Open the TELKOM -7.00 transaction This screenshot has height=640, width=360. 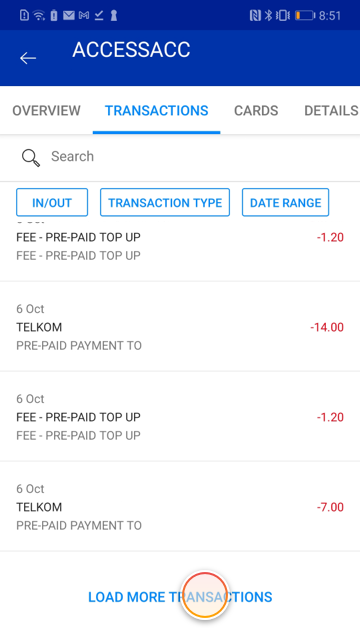point(180,507)
